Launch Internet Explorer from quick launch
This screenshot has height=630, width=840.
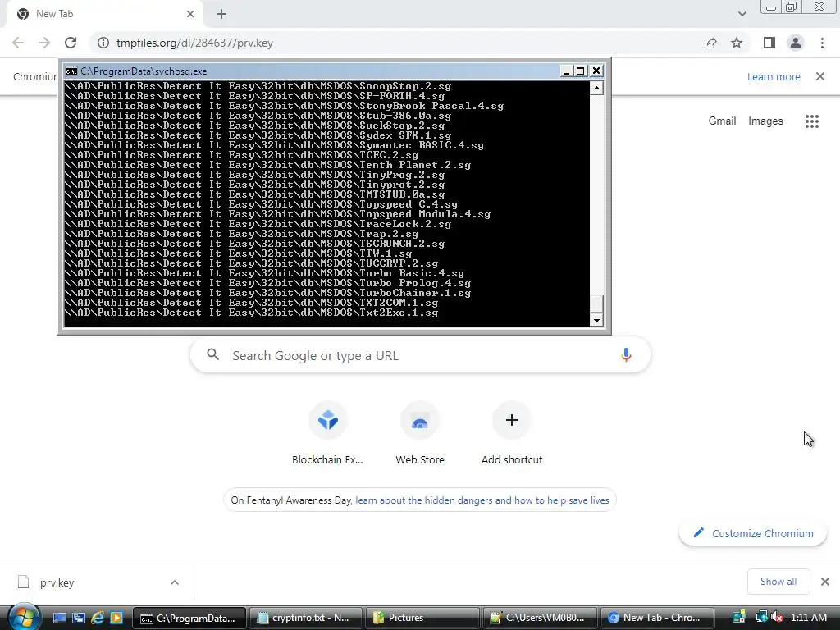(x=98, y=618)
